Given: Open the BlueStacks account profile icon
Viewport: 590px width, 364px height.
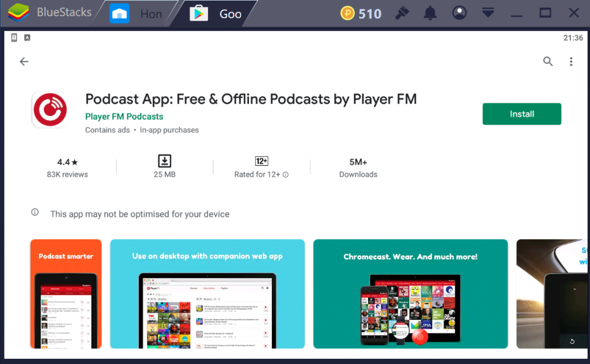Looking at the screenshot, I should click(459, 13).
